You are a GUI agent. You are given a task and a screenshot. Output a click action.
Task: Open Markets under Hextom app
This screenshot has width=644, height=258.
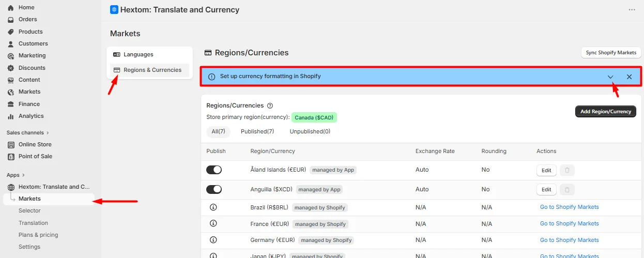[49, 199]
